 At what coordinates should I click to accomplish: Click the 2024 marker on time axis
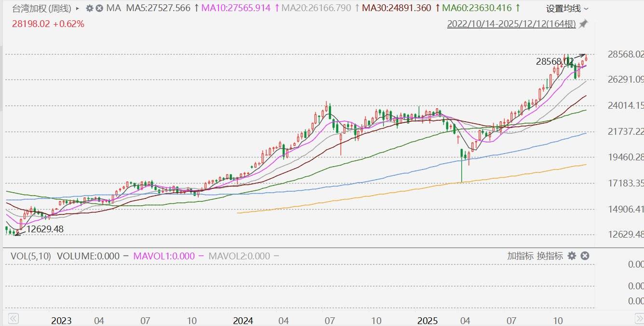pyautogui.click(x=243, y=321)
